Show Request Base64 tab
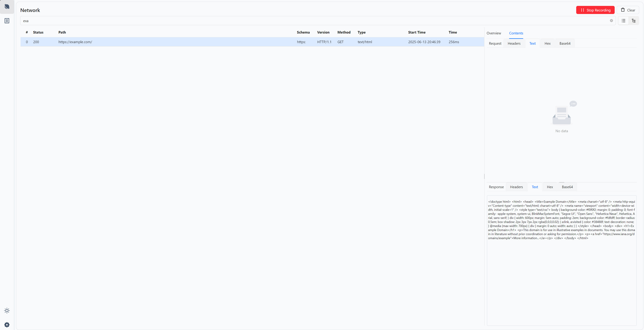Screen dimensions: 644x330 [x=565, y=44]
